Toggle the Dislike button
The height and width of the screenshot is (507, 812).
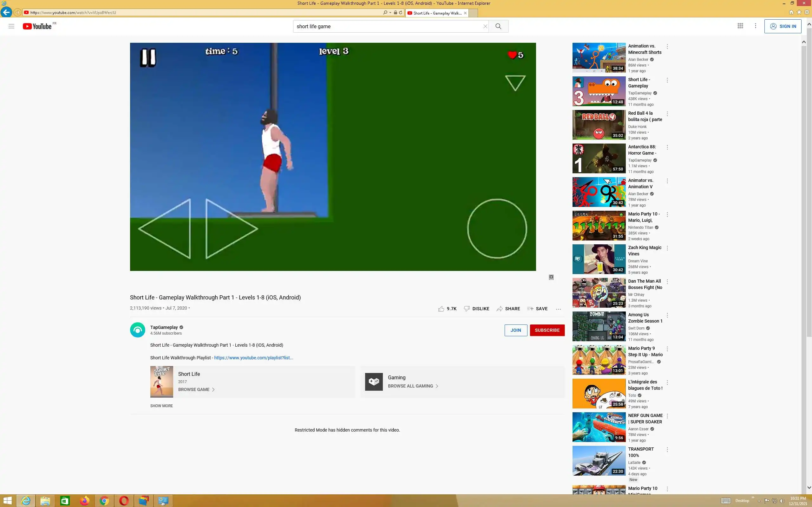(x=476, y=309)
